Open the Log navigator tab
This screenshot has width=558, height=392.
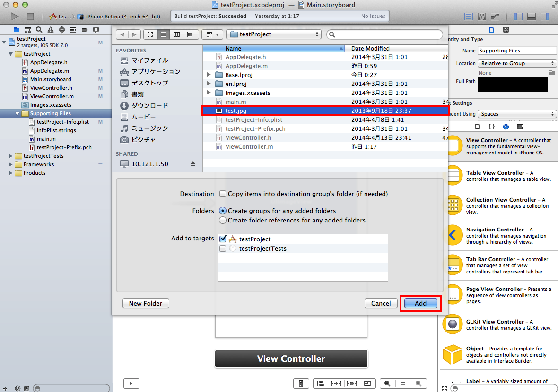click(96, 30)
